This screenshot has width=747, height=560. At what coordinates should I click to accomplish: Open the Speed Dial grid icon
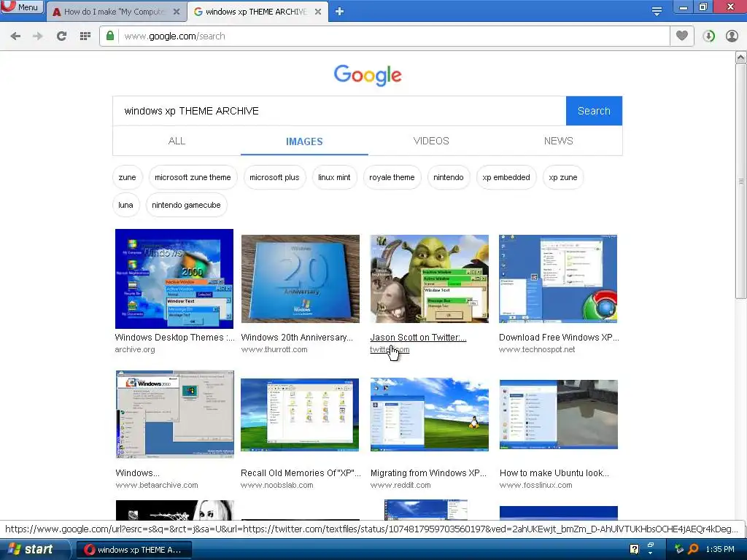click(x=85, y=36)
